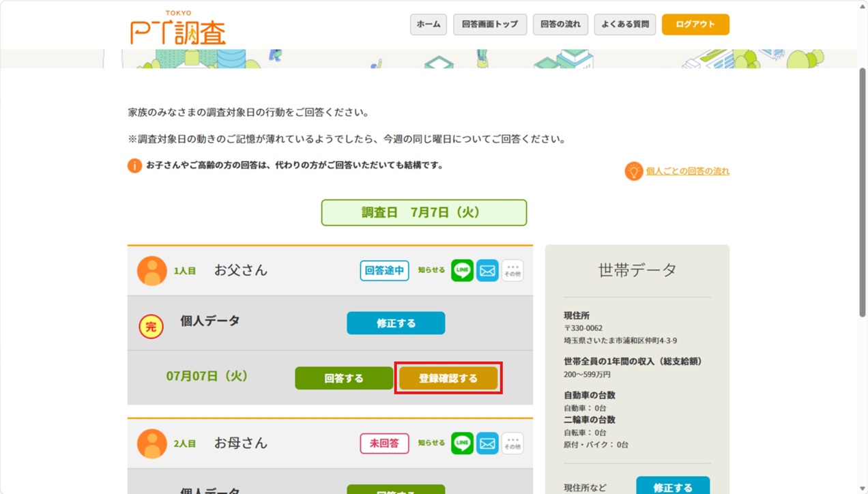Click the lightbulb icon beside 個人ごとの回答の流れ
Viewport: 868px width, 494px height.
[x=633, y=171]
